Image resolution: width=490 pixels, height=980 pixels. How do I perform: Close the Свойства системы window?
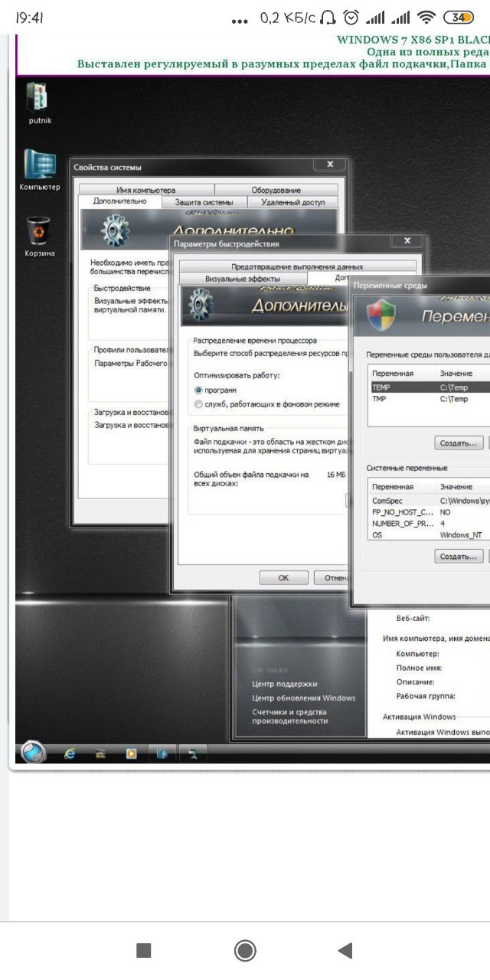330,165
